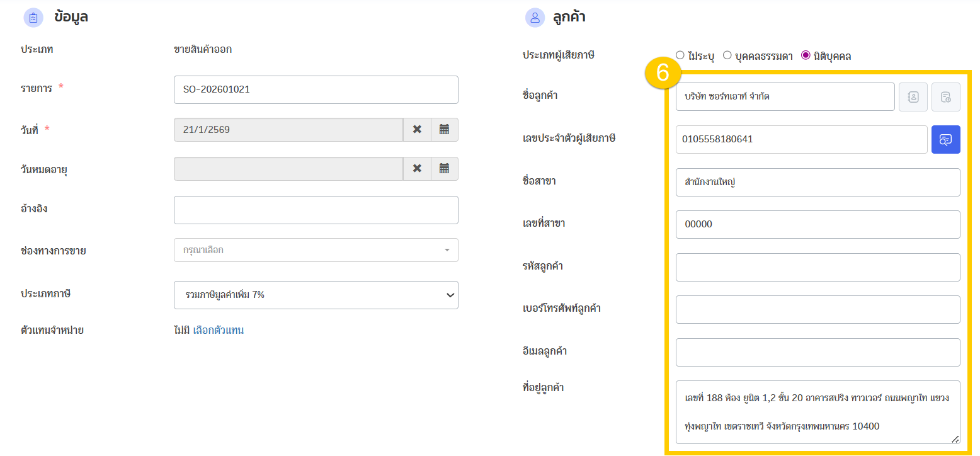Click the อ้างอิง reference input field

tap(316, 210)
